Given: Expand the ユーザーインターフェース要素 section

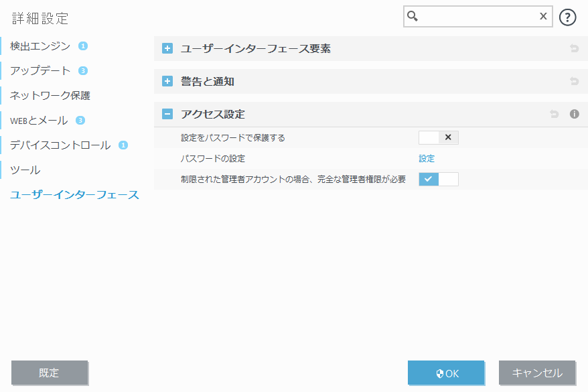Looking at the screenshot, I should tap(166, 48).
